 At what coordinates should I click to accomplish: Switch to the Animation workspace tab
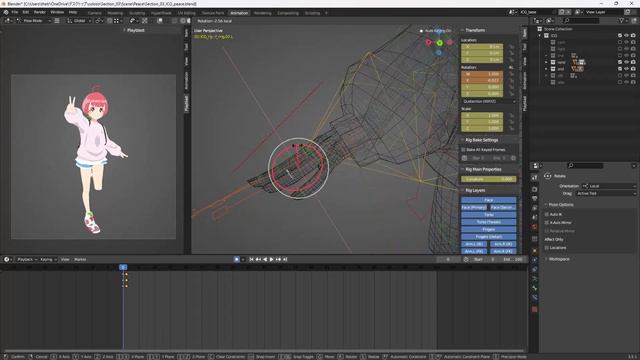pos(239,13)
